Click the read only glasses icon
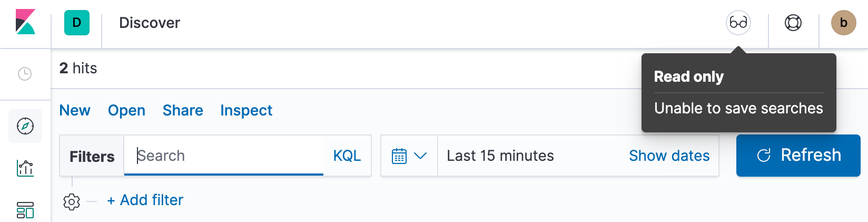Viewport: 868px width, 222px height. click(x=738, y=23)
